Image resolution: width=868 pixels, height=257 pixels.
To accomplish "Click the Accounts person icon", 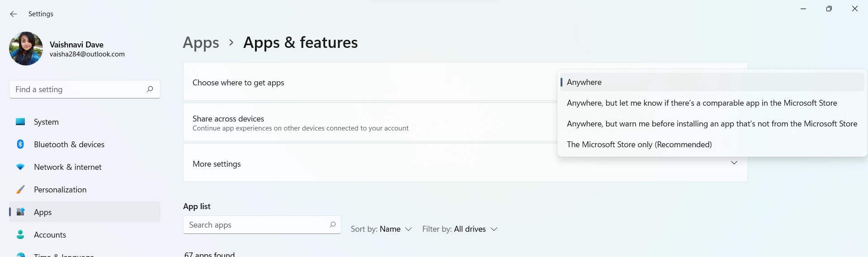I will [20, 234].
